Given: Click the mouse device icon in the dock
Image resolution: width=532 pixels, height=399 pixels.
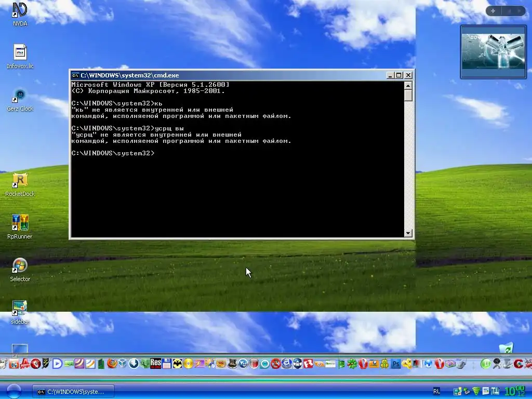Looking at the screenshot, I should (461, 364).
